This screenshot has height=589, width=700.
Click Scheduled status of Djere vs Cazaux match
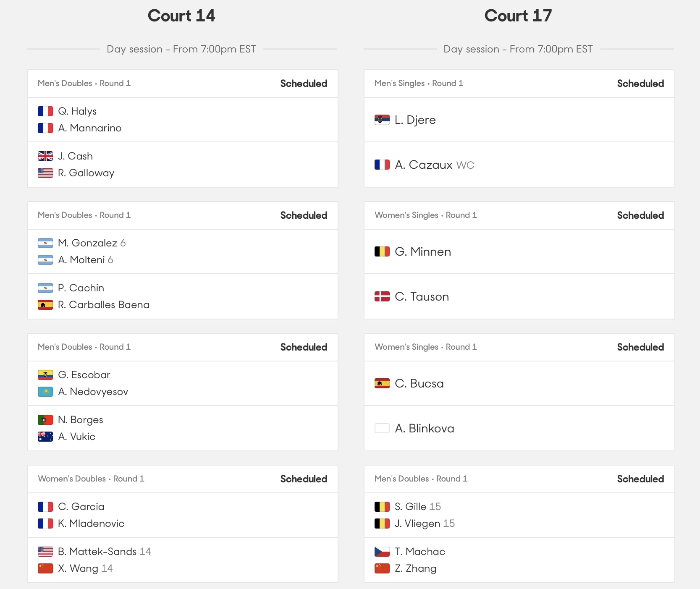[640, 84]
